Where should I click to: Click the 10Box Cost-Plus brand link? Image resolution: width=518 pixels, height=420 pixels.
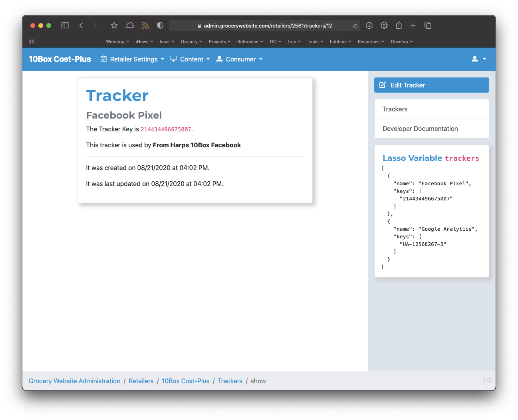(x=60, y=59)
